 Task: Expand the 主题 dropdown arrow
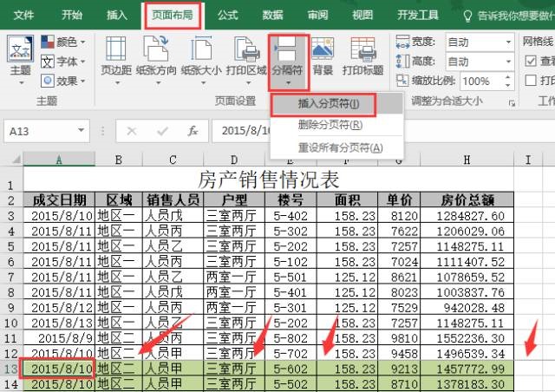(x=21, y=83)
